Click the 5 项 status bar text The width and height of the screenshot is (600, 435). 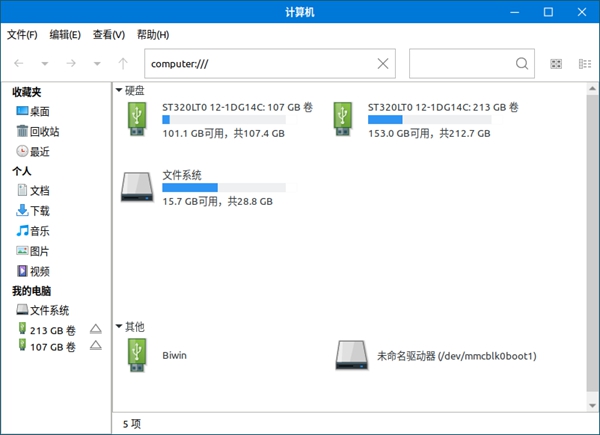pyautogui.click(x=132, y=424)
